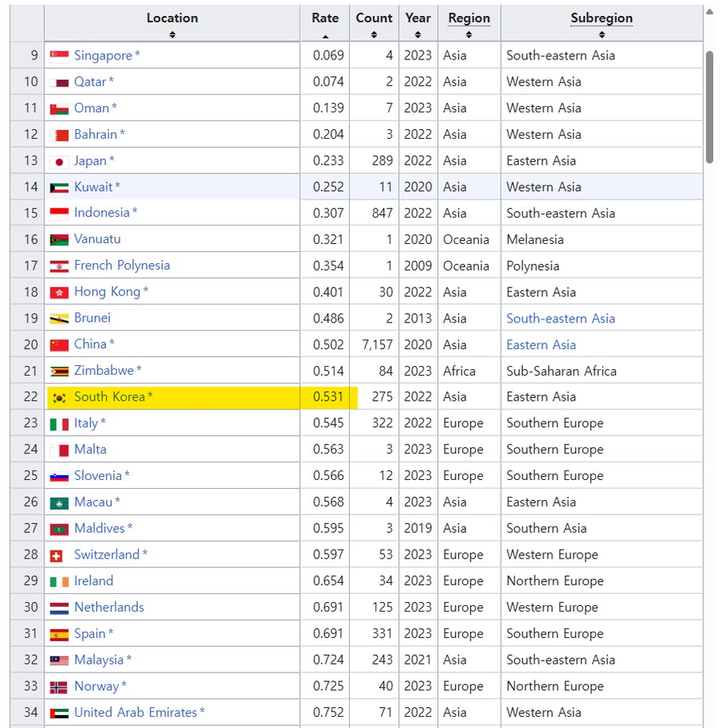This screenshot has width=722, height=728.
Task: Click the Indonesia flag icon
Action: 59,213
